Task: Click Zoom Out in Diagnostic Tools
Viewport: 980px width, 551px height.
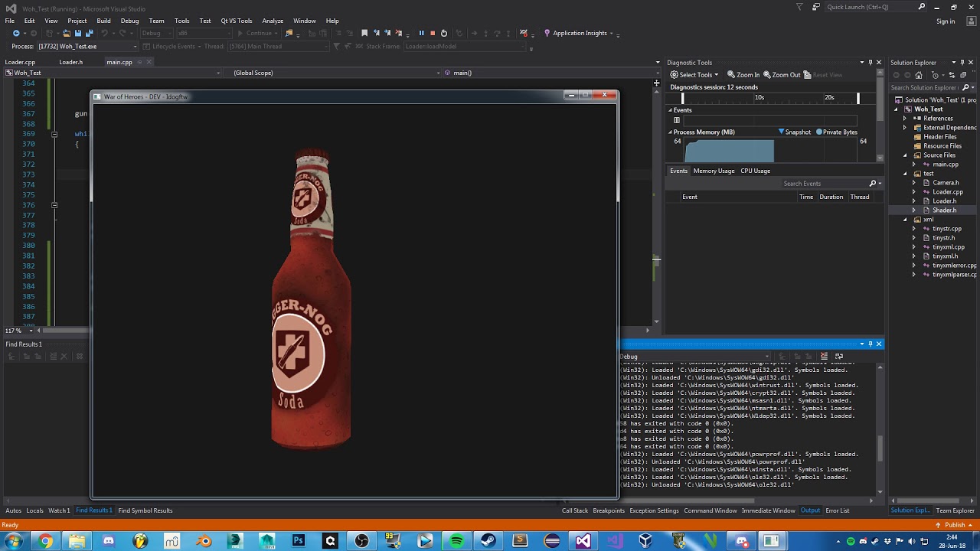Action: point(781,74)
